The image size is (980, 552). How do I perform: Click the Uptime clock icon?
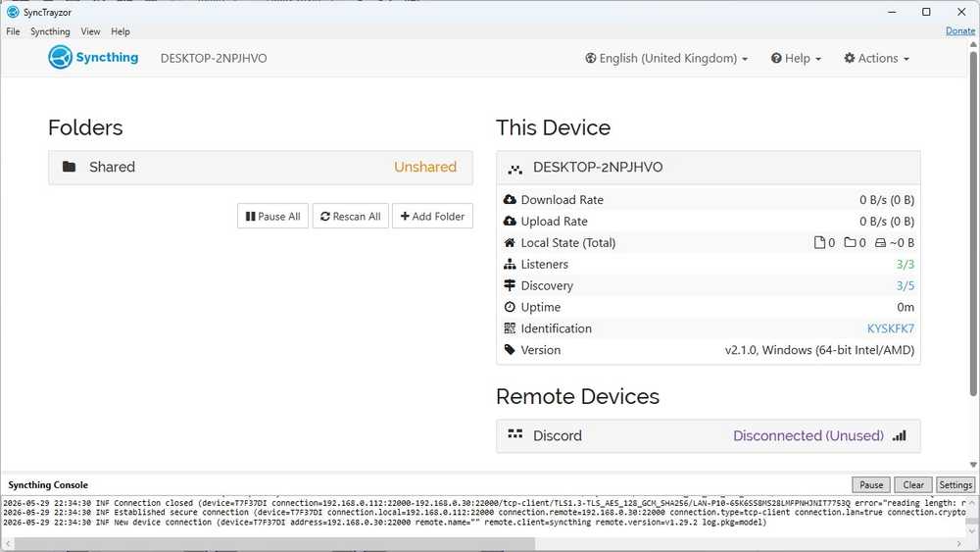coord(510,307)
